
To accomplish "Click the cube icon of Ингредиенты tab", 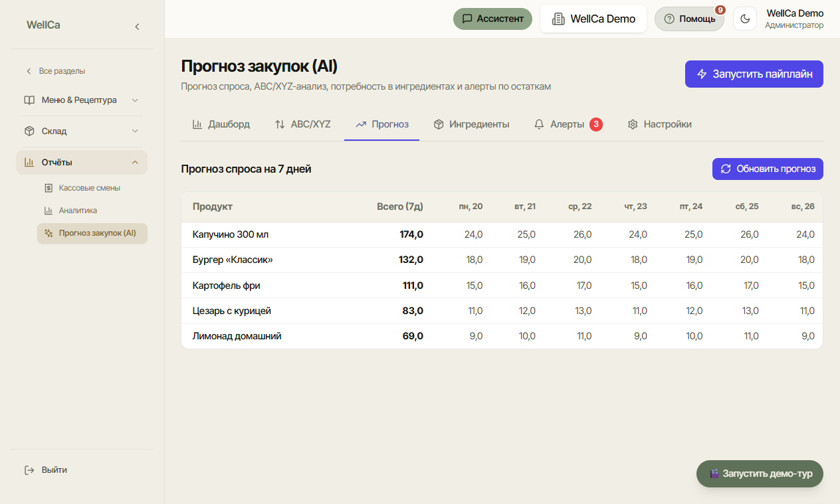I will (439, 124).
